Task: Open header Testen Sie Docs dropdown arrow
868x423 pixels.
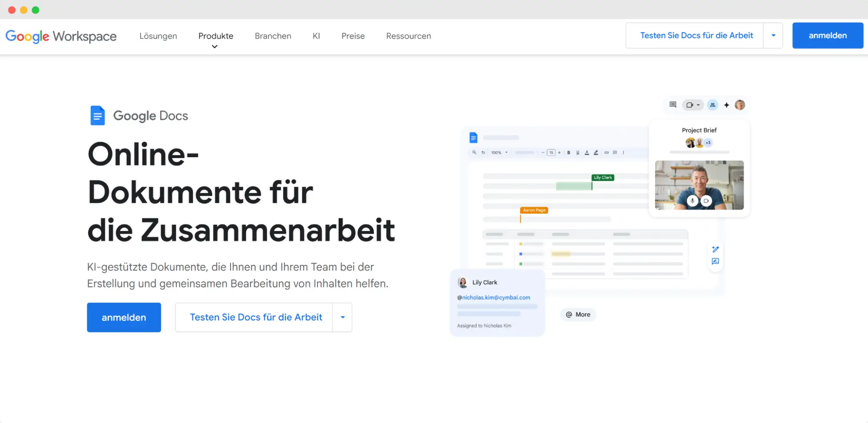Action: 773,36
